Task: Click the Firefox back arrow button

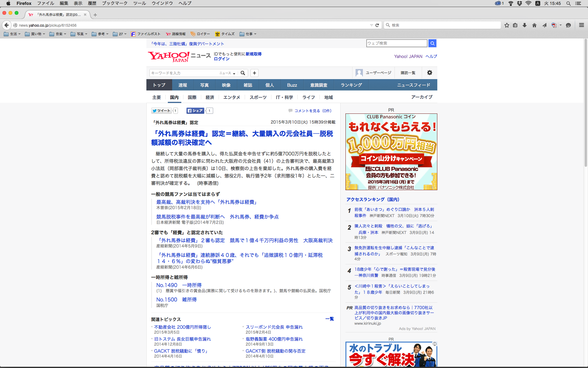Action: 6,25
